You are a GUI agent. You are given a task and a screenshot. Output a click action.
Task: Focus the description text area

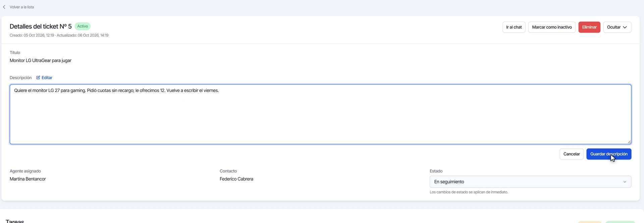pos(320,114)
